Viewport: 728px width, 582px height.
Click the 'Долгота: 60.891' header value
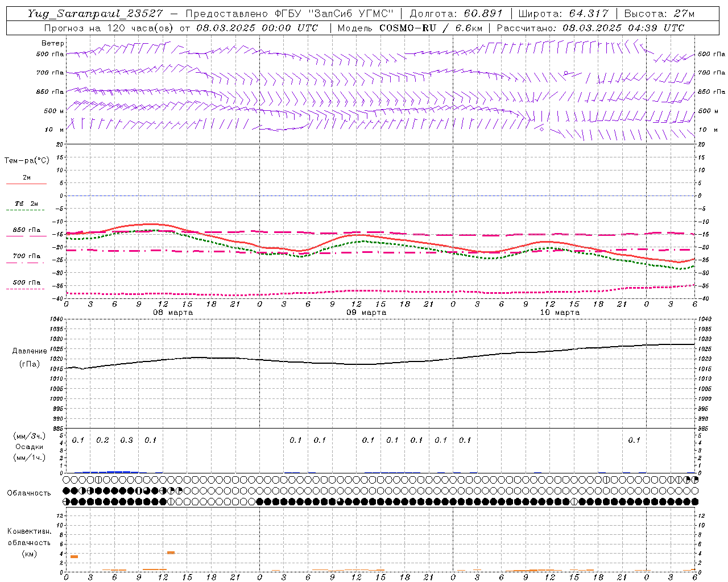click(x=456, y=14)
